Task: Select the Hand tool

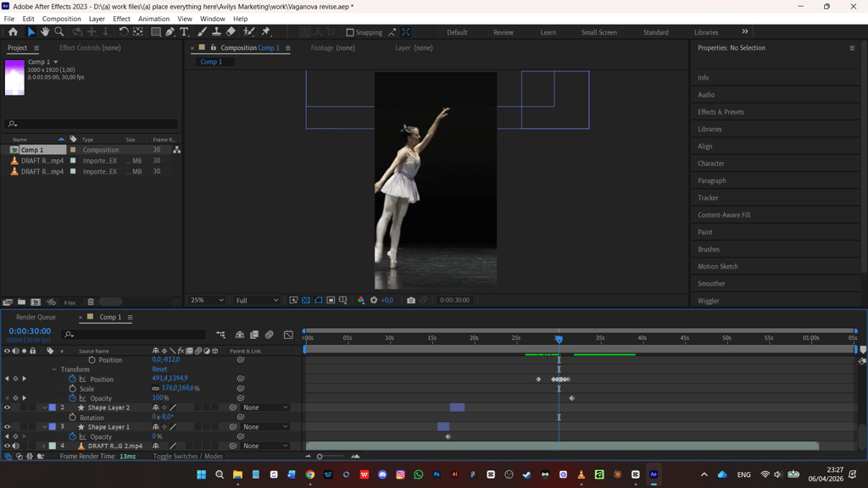Action: (x=45, y=32)
